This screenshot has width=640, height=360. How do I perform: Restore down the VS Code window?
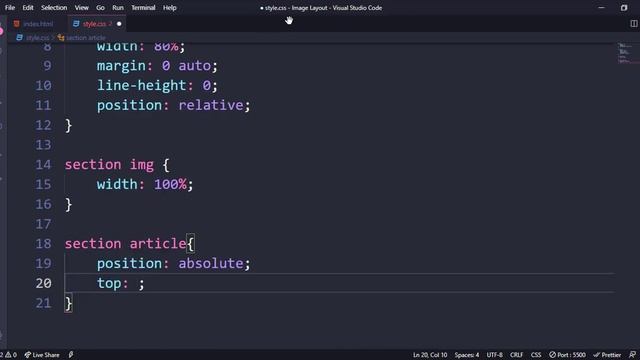point(624,8)
